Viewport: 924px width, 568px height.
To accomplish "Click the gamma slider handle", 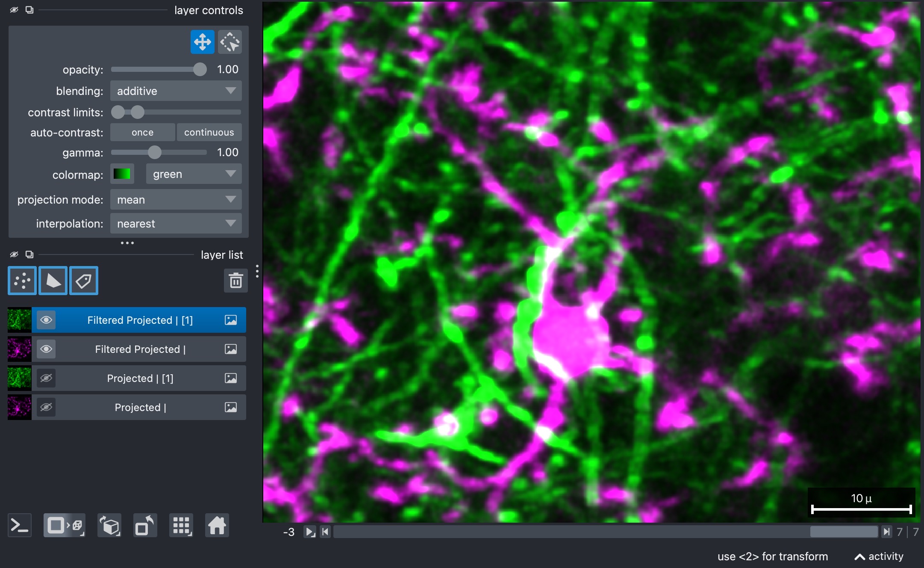I will click(155, 152).
